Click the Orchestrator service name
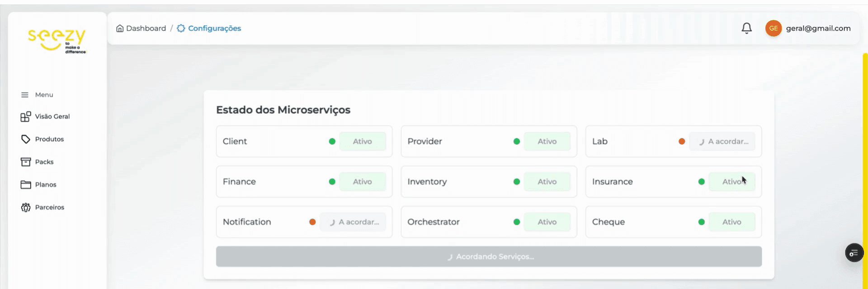Image resolution: width=868 pixels, height=289 pixels. point(433,222)
